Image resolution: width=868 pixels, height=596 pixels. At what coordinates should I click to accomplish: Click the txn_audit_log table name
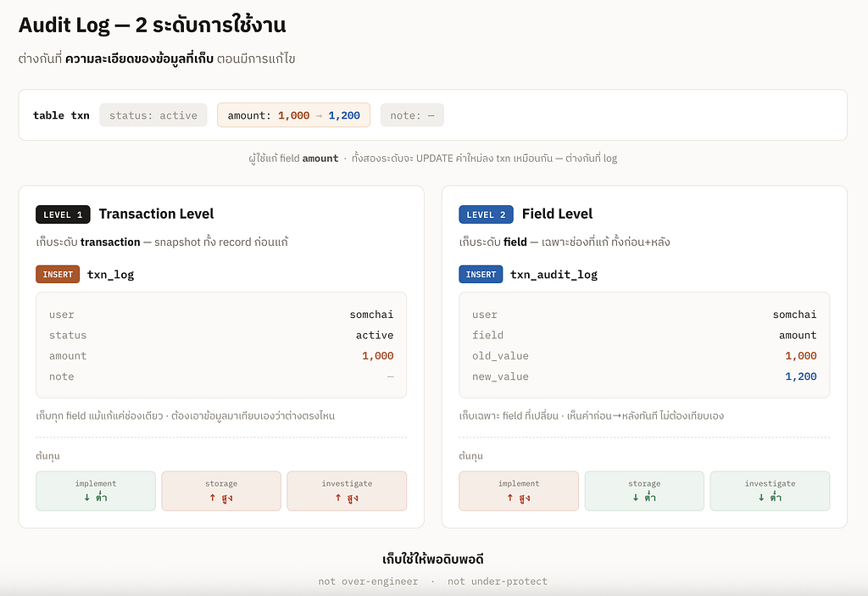(554, 275)
